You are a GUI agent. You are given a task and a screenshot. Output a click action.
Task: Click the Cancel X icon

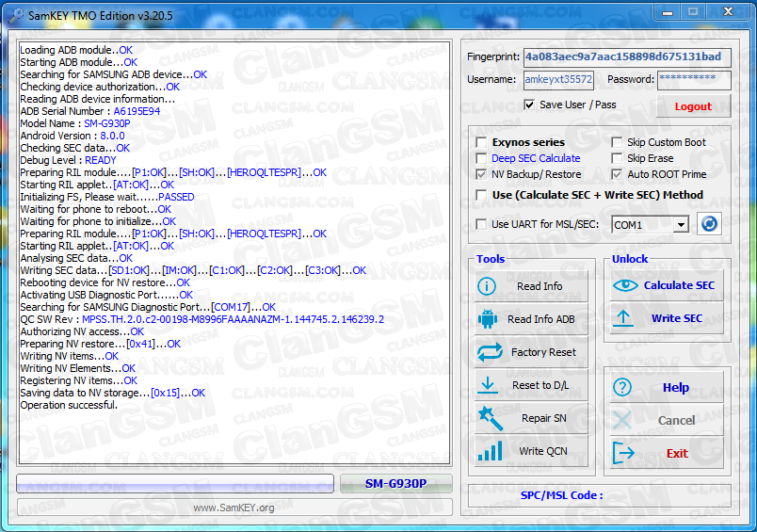pos(621,420)
